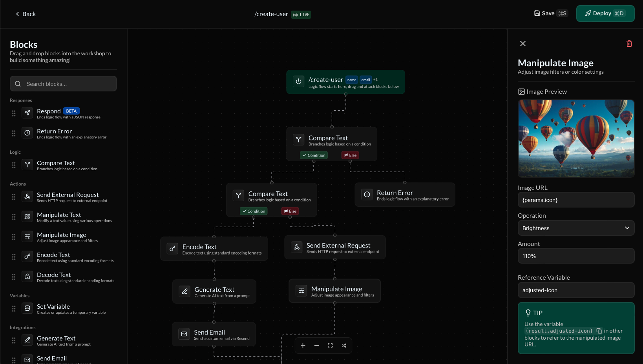Click the fit-to-screen canvas icon
The image size is (643, 364).
pyautogui.click(x=330, y=346)
